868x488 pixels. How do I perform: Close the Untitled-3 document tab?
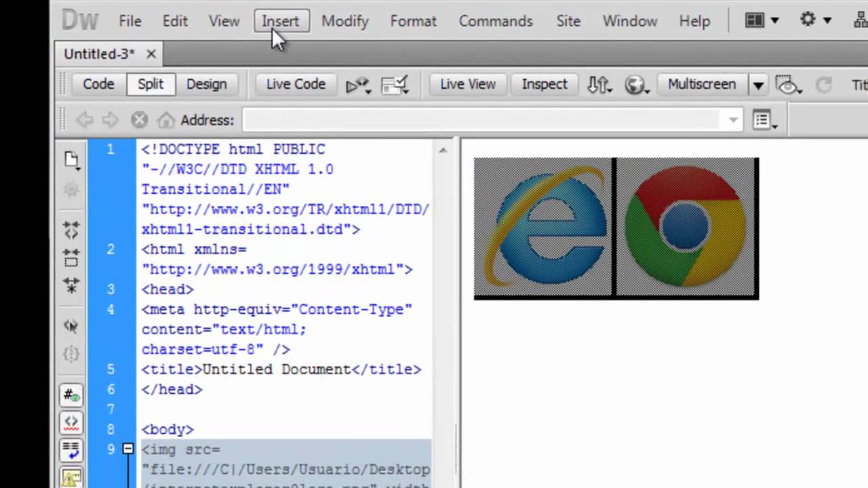coord(151,54)
